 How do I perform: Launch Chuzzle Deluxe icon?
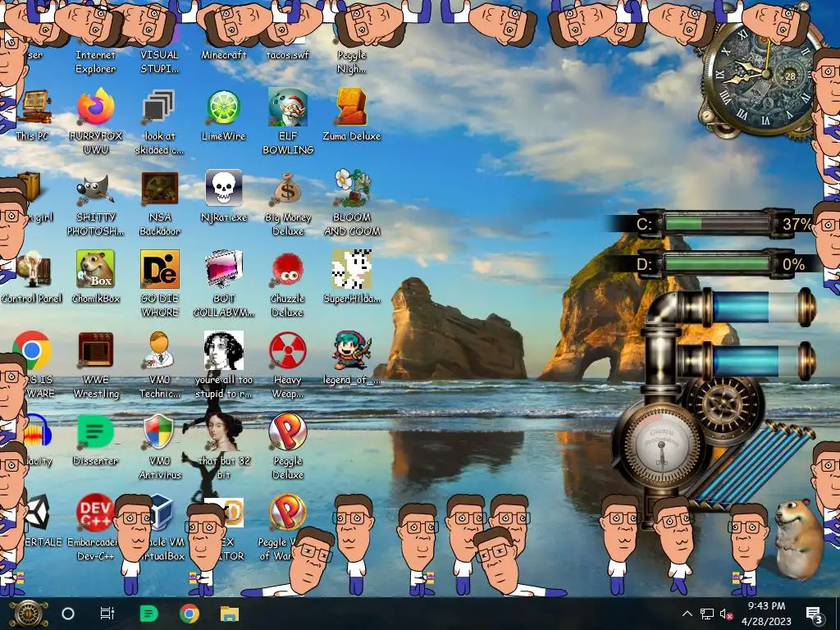(x=288, y=269)
